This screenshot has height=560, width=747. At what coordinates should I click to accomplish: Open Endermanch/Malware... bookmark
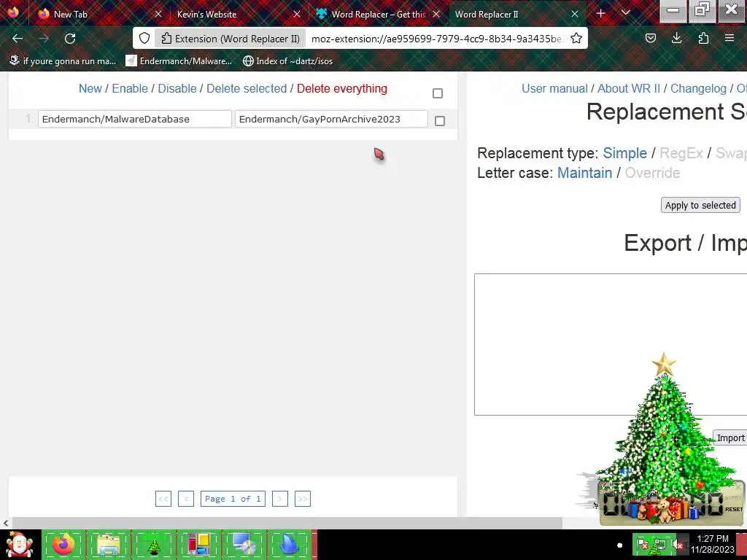(x=179, y=61)
